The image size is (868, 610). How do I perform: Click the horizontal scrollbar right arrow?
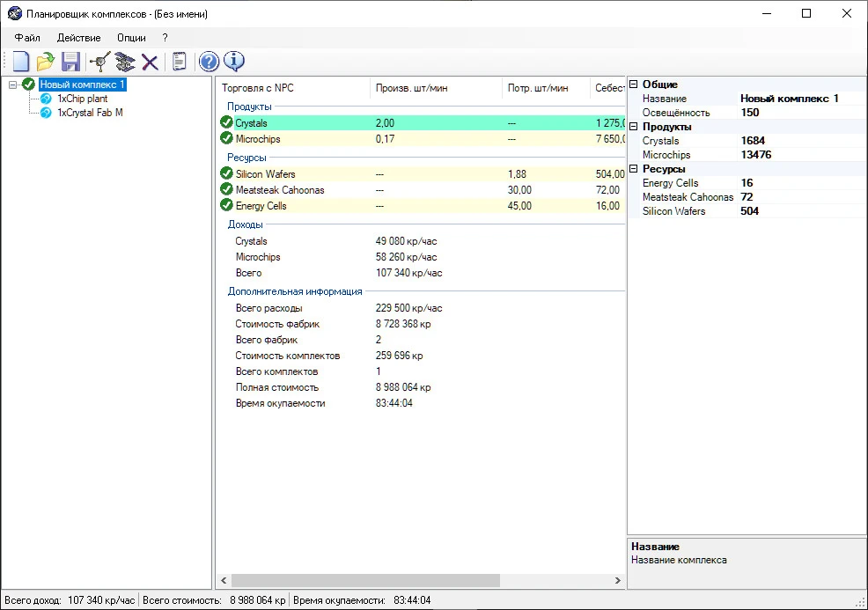pos(617,581)
